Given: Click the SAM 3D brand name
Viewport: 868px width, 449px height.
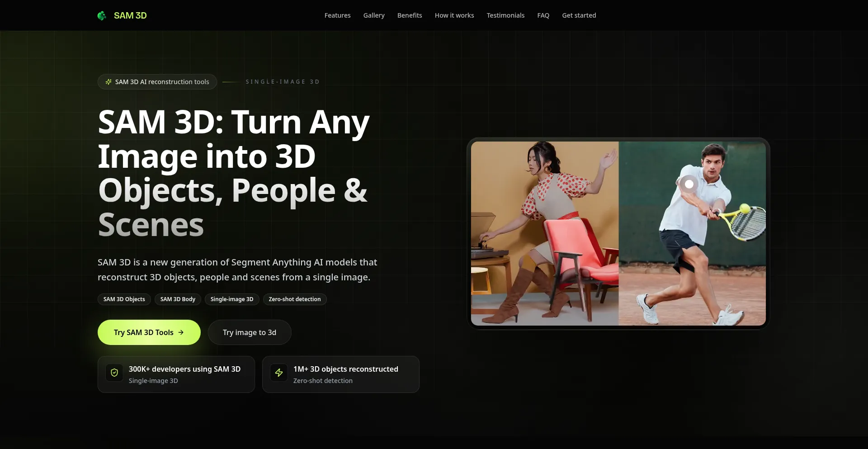Looking at the screenshot, I should click(x=130, y=15).
